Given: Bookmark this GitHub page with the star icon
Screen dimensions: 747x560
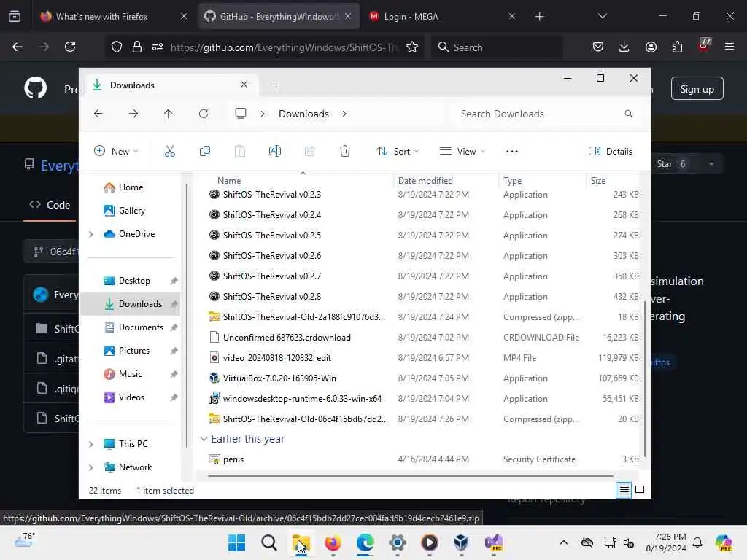Looking at the screenshot, I should tap(412, 47).
